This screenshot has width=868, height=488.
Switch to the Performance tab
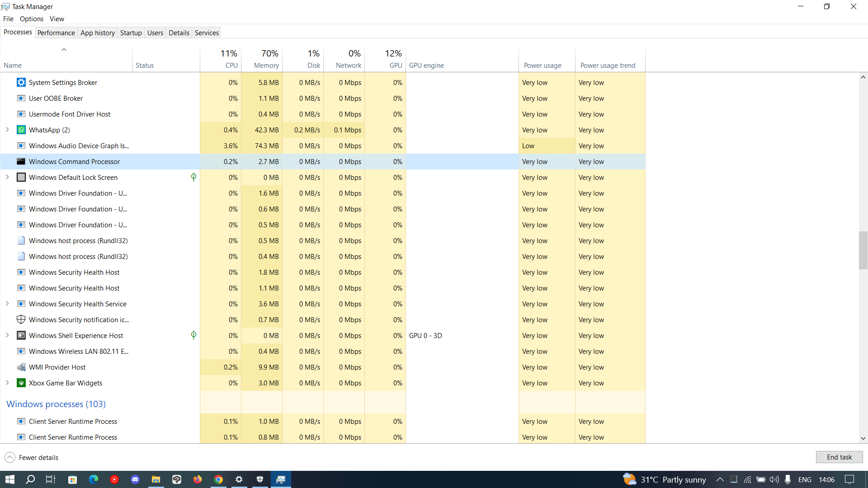pyautogui.click(x=56, y=33)
